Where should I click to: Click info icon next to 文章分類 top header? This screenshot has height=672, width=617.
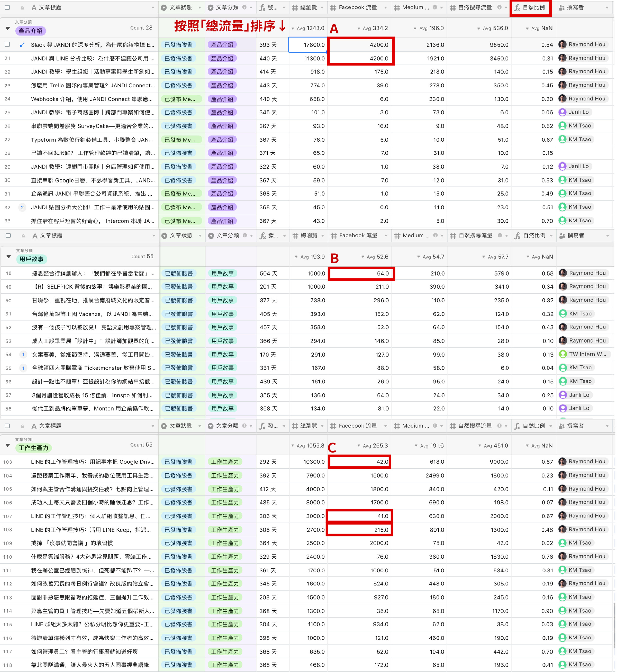point(245,7)
